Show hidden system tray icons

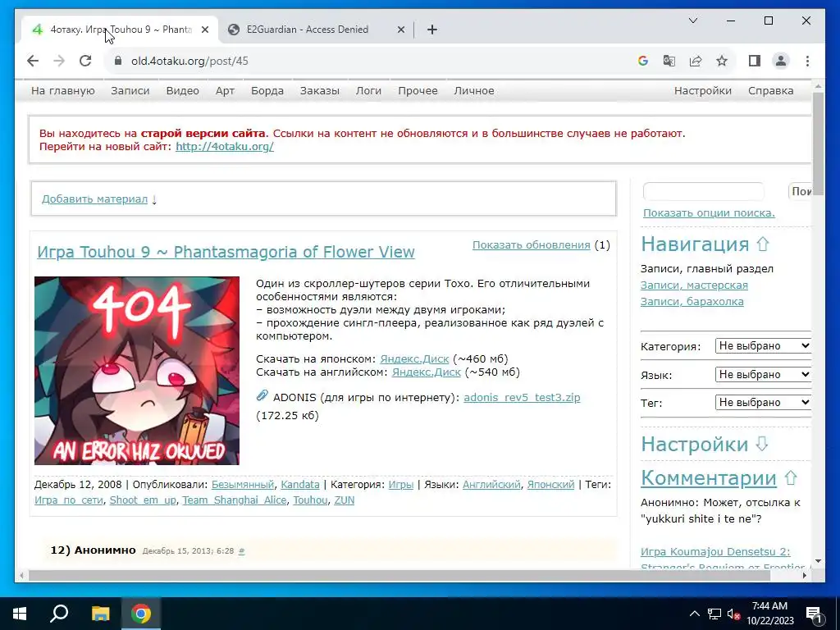[x=694, y=614]
